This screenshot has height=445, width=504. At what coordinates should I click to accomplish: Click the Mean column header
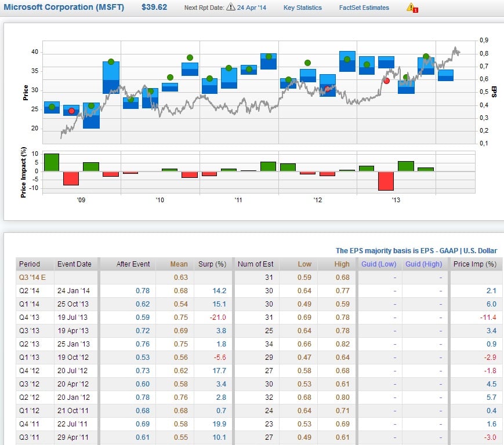pyautogui.click(x=179, y=264)
